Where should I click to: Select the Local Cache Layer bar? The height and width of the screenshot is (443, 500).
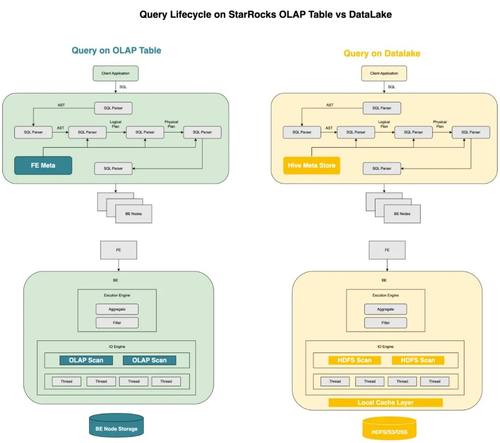pos(385,403)
